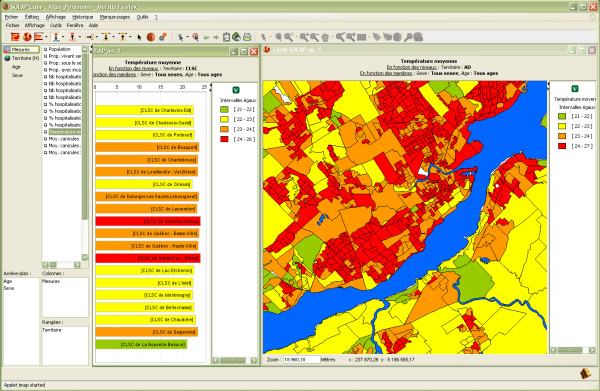Click the globe export icon beside clipboard
This screenshot has height=391, width=600.
pos(236,37)
